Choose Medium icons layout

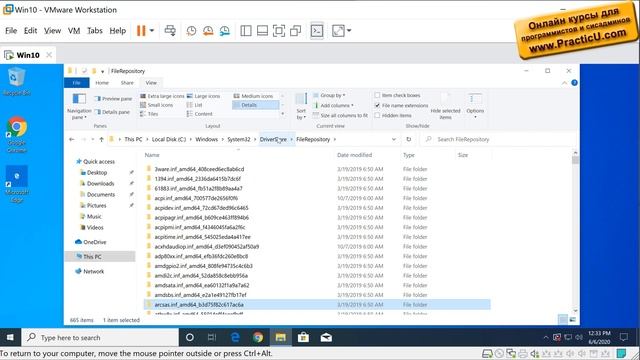point(253,96)
